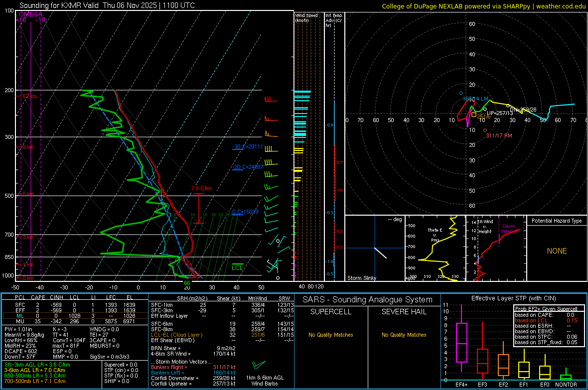The height and width of the screenshot is (390, 588).
Task: Click the green wind barb icon above '1km & 6km AGL'
Action: click(259, 365)
